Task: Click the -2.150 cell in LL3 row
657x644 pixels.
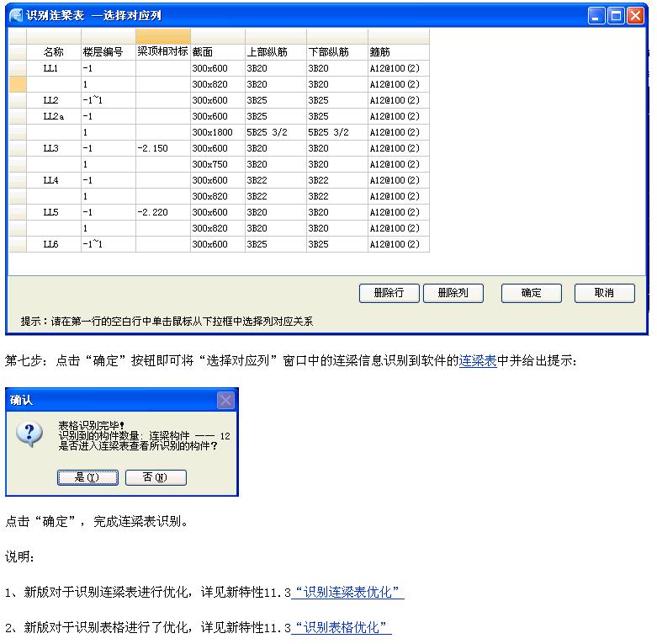Action: click(x=163, y=148)
